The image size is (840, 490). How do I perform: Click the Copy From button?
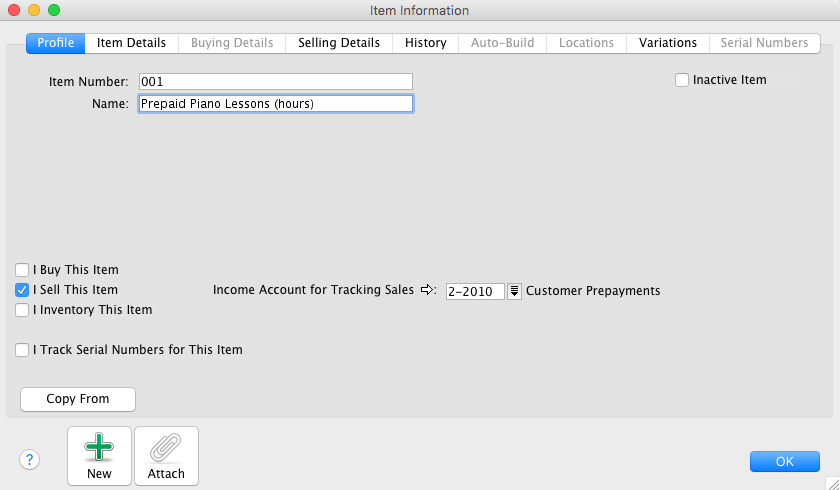pos(78,399)
